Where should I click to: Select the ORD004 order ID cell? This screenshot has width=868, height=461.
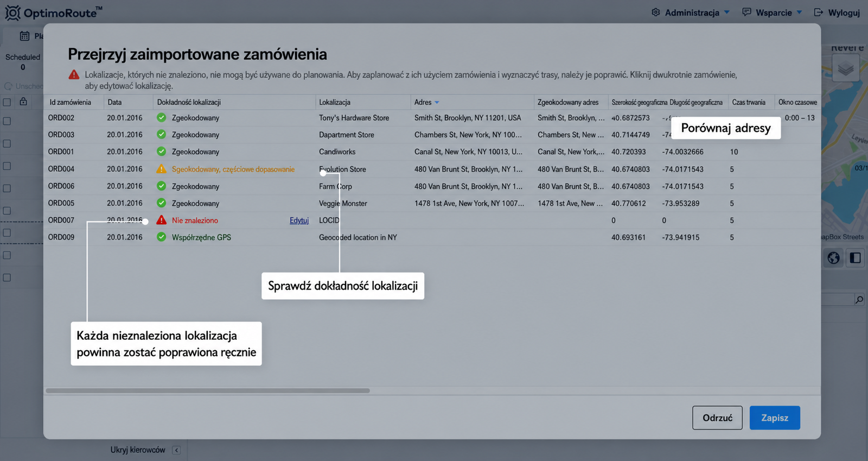click(x=61, y=169)
